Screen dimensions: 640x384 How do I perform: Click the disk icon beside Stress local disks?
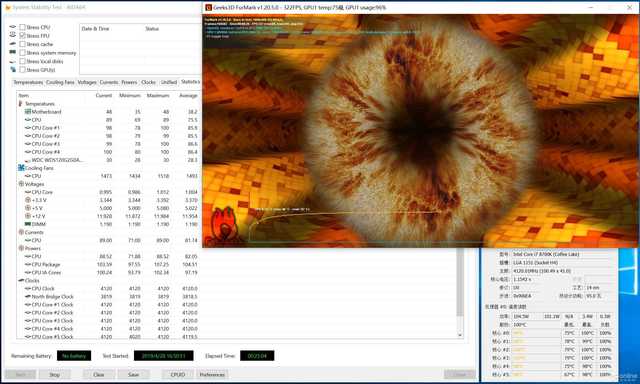(13, 61)
